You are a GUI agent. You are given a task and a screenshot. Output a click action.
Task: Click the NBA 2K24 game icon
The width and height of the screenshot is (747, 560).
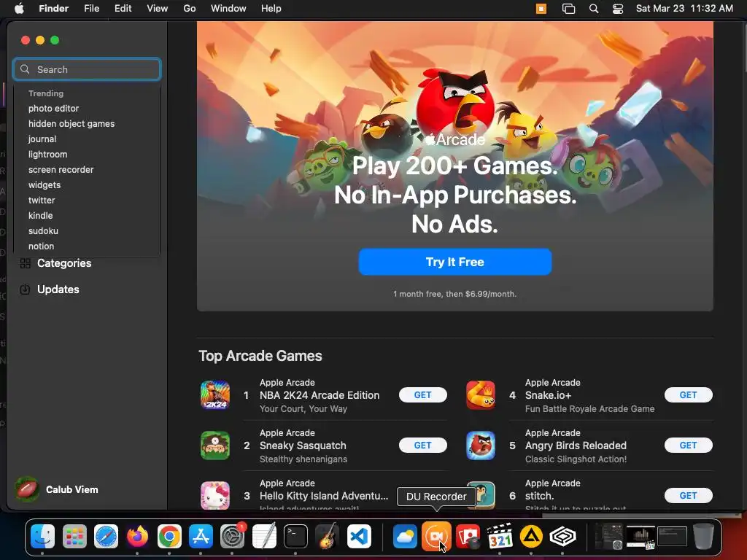[x=215, y=394]
